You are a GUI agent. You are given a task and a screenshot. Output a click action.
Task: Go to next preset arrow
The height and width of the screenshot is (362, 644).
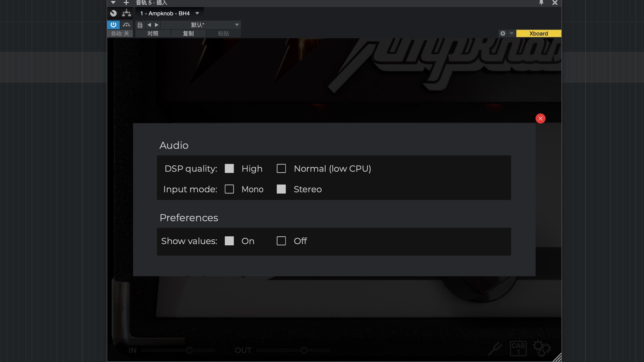(157, 25)
